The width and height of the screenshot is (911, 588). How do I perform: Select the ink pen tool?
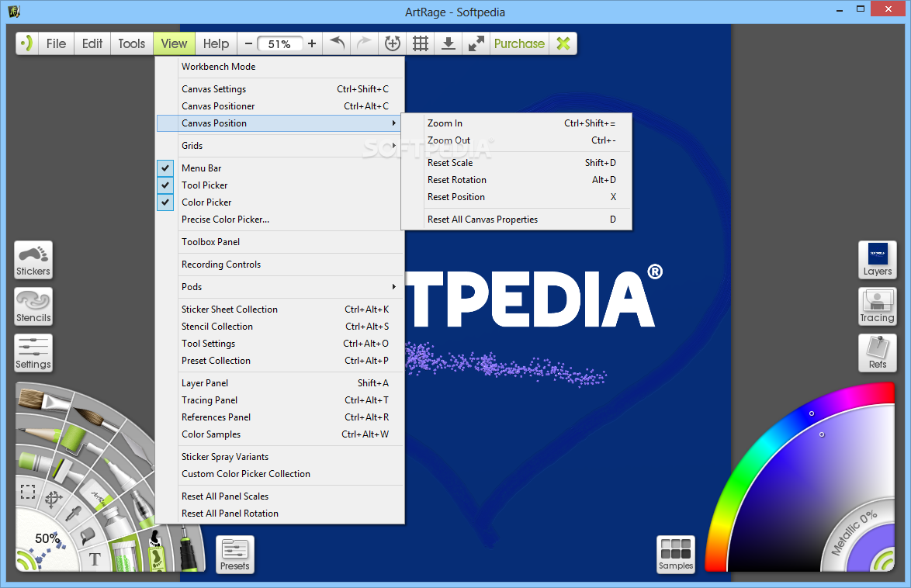tap(187, 549)
